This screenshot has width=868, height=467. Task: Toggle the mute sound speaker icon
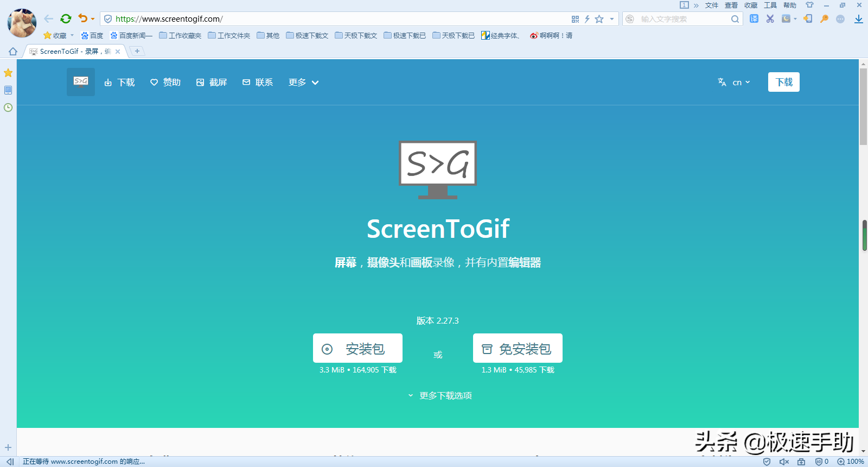pyautogui.click(x=784, y=462)
